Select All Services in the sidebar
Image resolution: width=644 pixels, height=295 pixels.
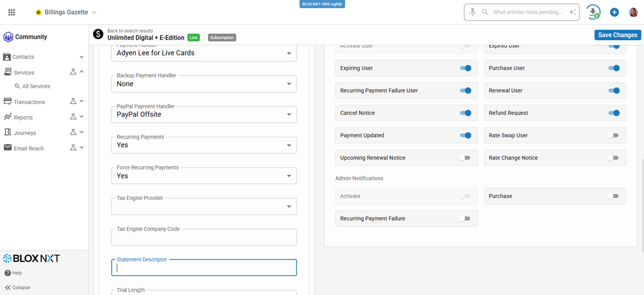click(36, 86)
